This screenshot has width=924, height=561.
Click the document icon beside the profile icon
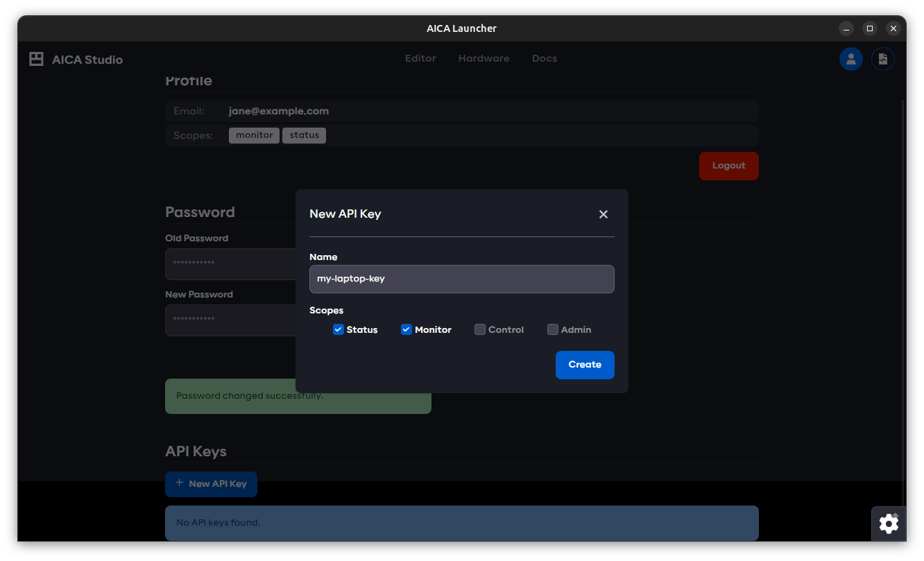[882, 59]
